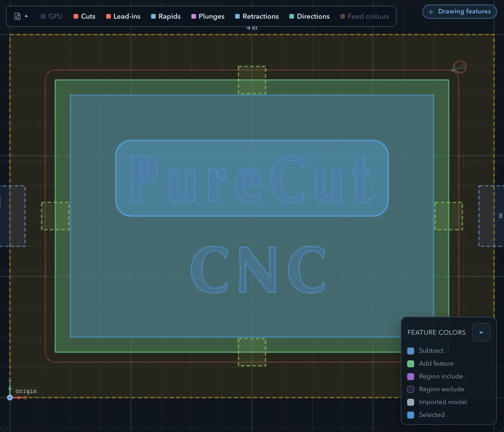Click the 'FEATURE COLORS' heading

click(x=436, y=332)
